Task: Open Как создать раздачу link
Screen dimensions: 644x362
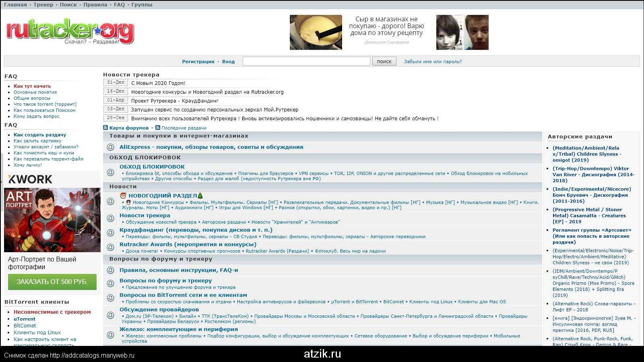Action: tap(40, 135)
